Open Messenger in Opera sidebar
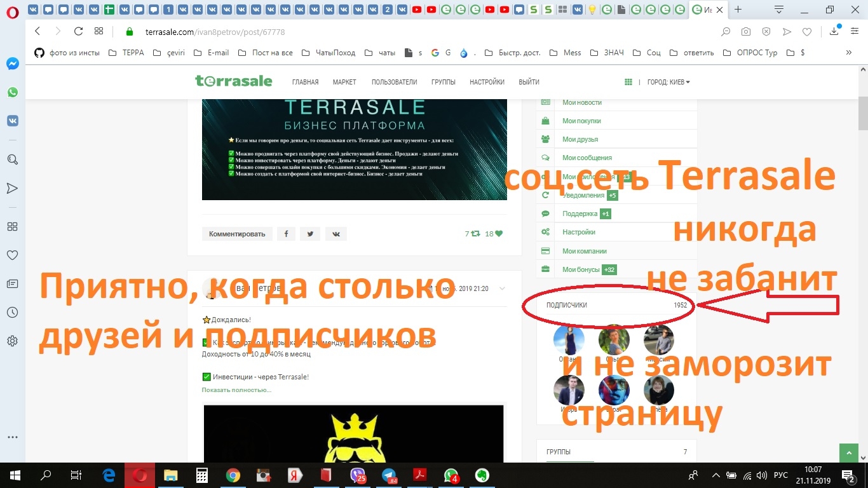The height and width of the screenshot is (488, 868). point(12,64)
